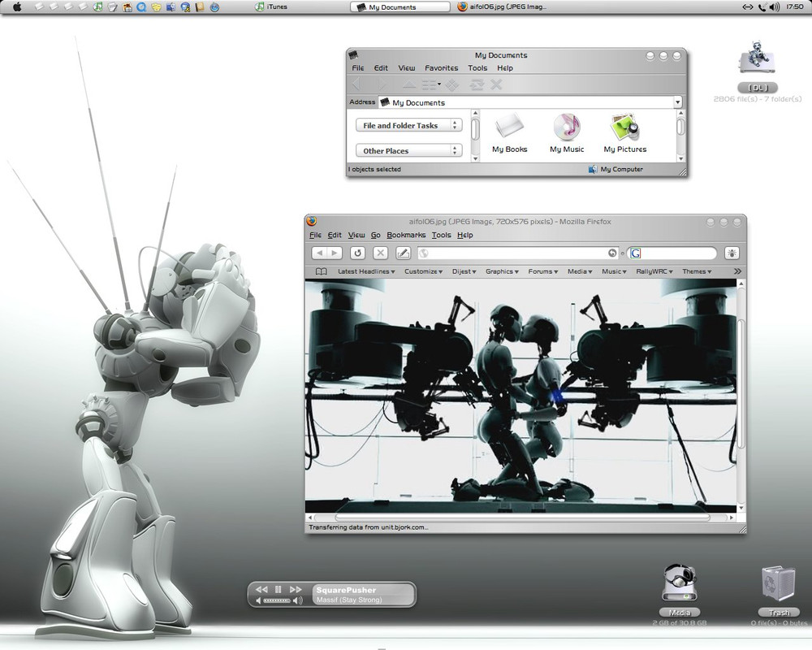Select the My Books folder
The width and height of the screenshot is (812, 650).
pyautogui.click(x=510, y=133)
